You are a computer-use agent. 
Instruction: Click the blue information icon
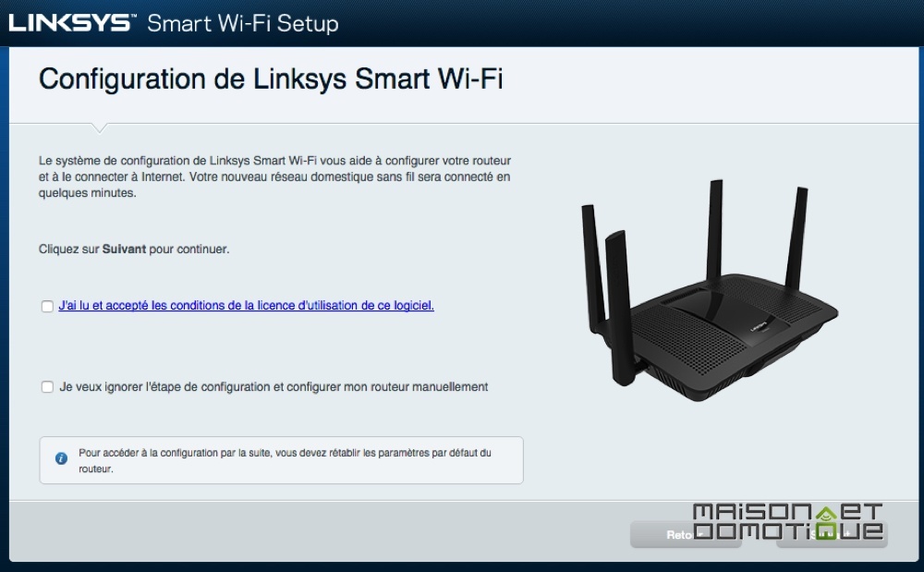[61, 458]
